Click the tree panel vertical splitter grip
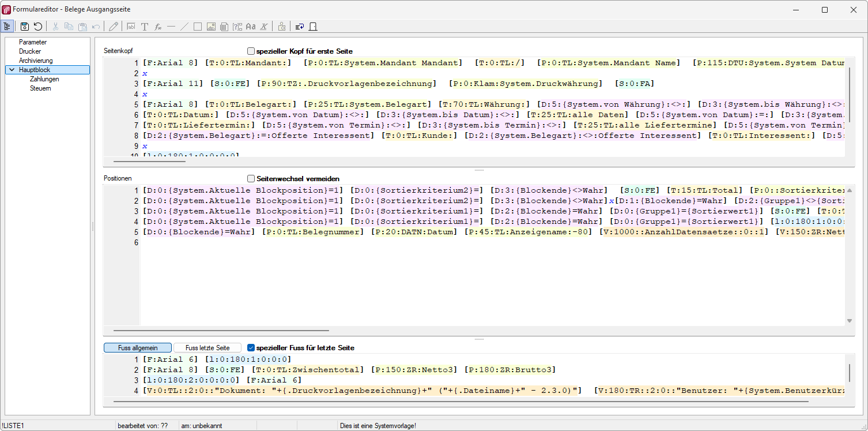868x431 pixels. pos(92,227)
